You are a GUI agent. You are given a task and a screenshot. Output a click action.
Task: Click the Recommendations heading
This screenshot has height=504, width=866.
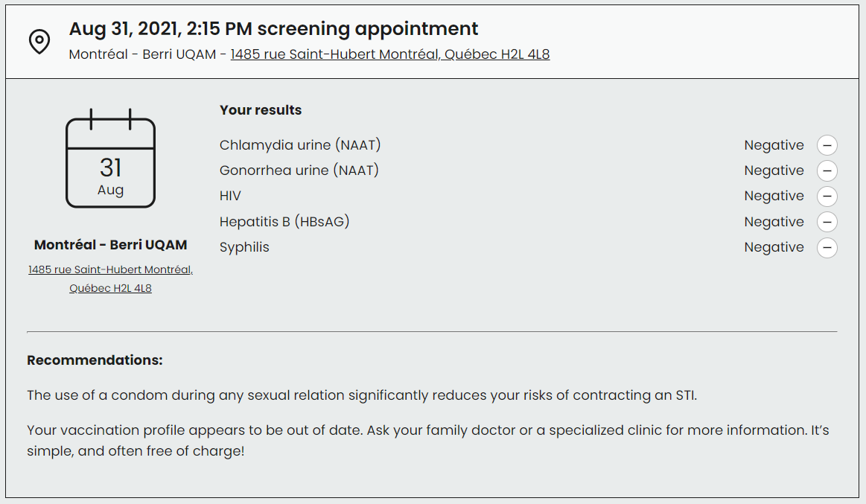95,360
